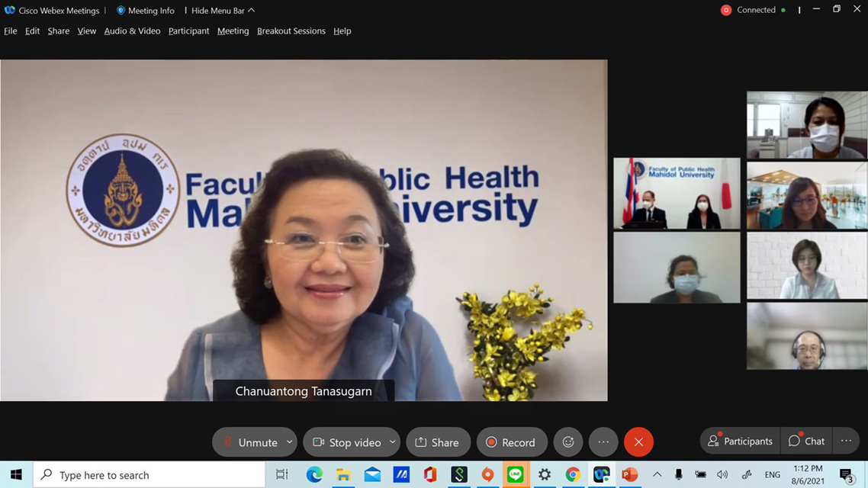Open the reactions smiley icon
This screenshot has height=488, width=868.
(568, 442)
